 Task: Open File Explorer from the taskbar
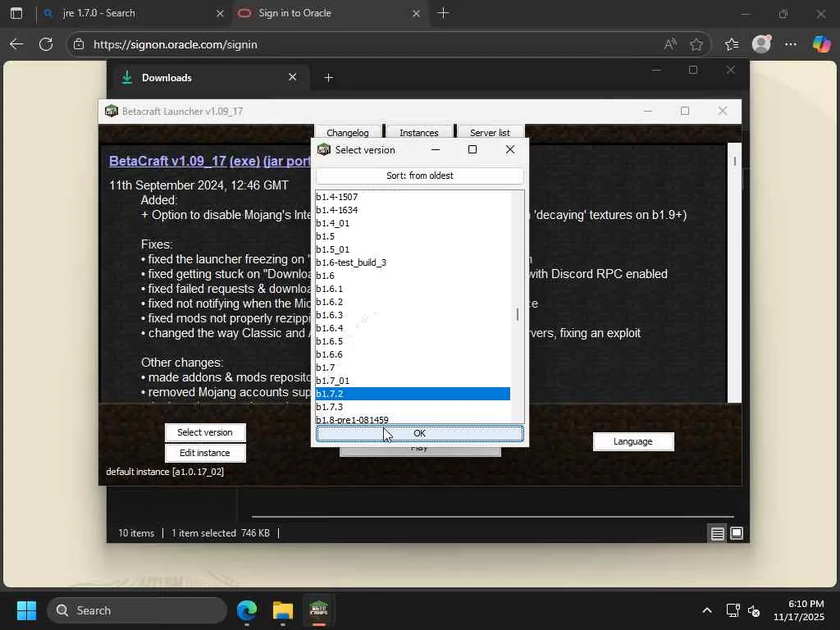pyautogui.click(x=283, y=610)
